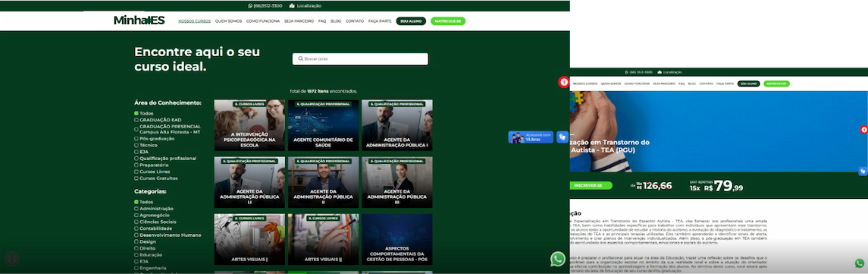The height and width of the screenshot is (274, 868).
Task: Open Agente da Administração Pública I.I card
Action: coord(249,182)
